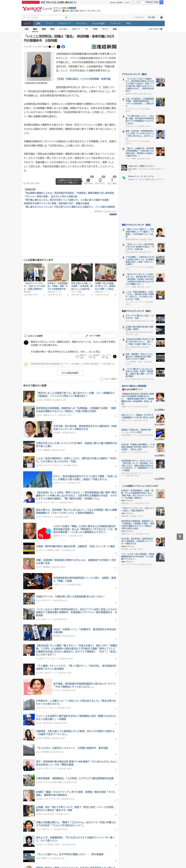Open the 写真 link under the article lead
The image size is (186, 868).
pos(83,79)
